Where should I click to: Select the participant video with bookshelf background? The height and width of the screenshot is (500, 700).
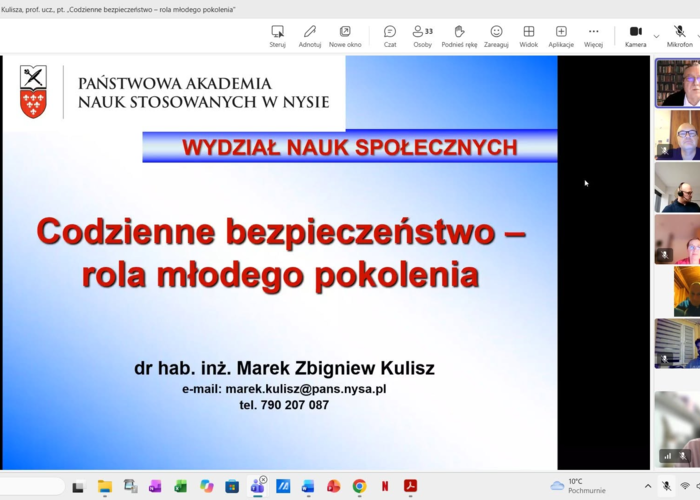(678, 83)
